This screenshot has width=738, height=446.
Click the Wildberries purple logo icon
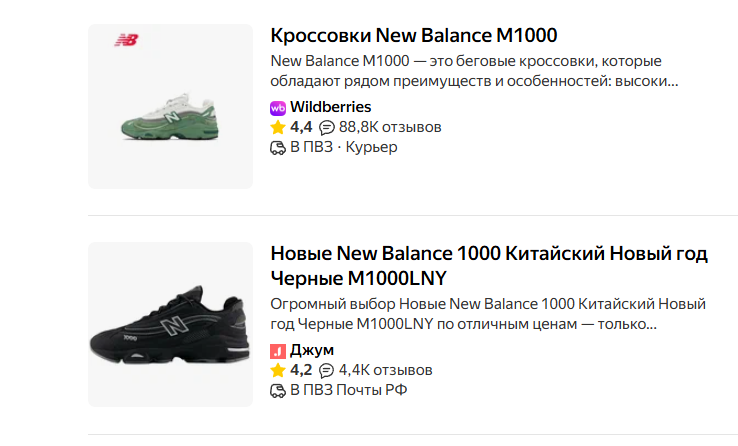[278, 107]
